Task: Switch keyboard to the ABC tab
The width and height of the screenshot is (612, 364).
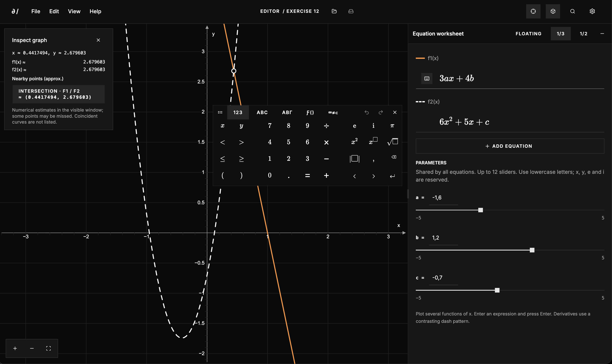Action: [x=262, y=112]
